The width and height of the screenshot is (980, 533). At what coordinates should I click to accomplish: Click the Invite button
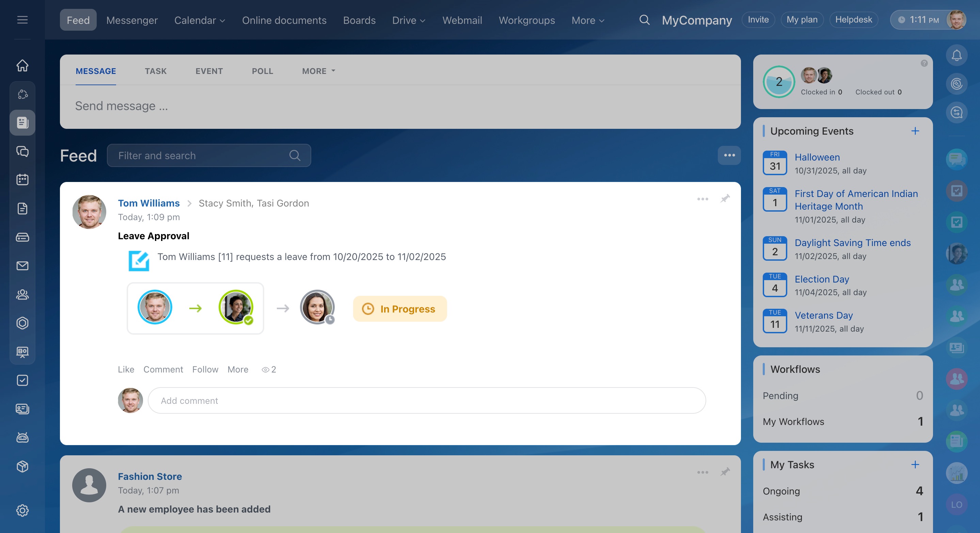coord(758,20)
